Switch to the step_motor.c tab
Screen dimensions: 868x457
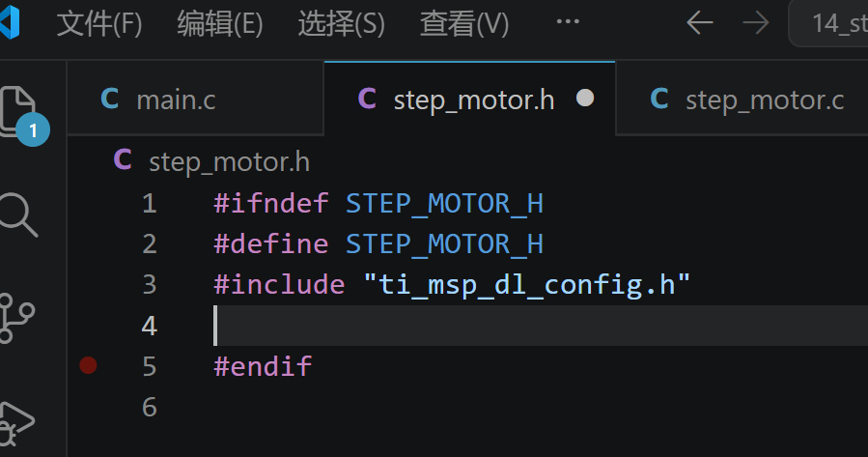click(x=742, y=99)
